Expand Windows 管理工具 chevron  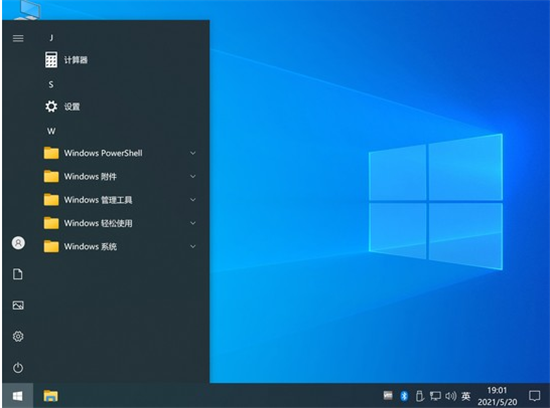pyautogui.click(x=193, y=200)
